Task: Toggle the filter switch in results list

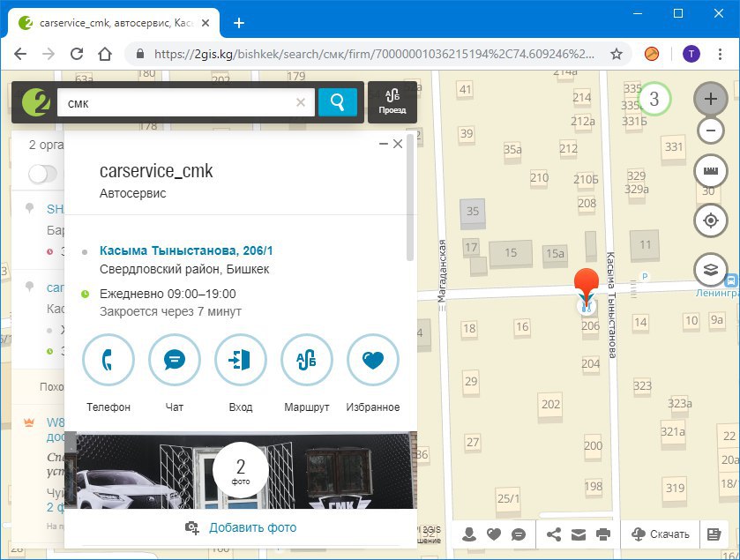Action: coord(43,174)
